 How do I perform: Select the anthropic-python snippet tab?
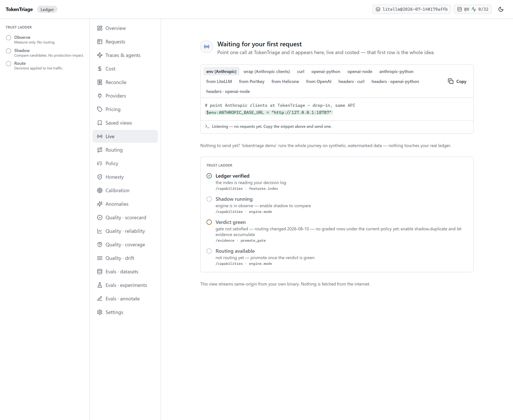(x=396, y=71)
